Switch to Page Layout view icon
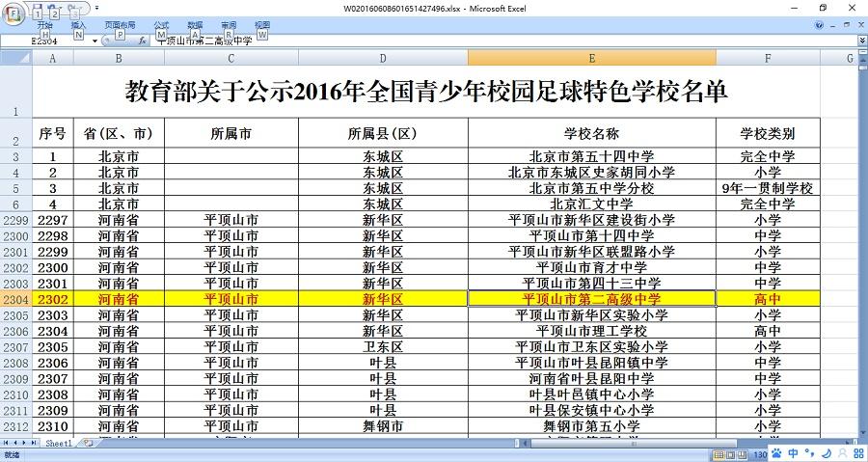868x462 pixels. (x=730, y=455)
